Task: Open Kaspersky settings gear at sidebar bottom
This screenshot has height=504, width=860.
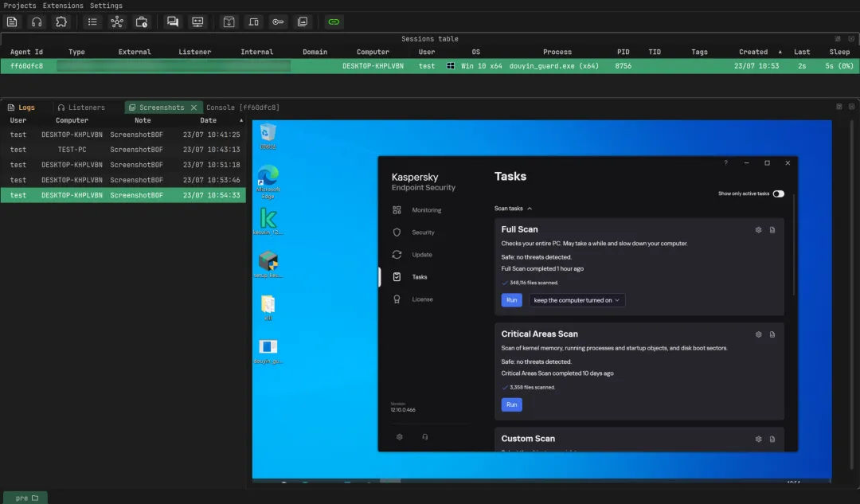Action: tap(399, 437)
